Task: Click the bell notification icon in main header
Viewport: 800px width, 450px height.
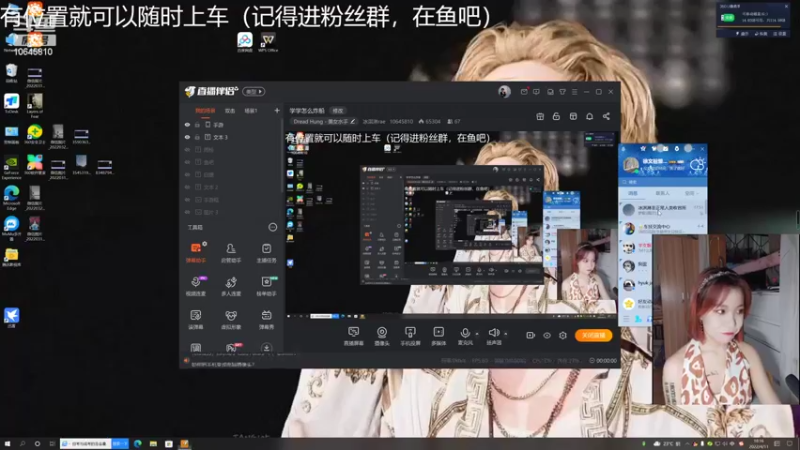Action: click(x=589, y=116)
